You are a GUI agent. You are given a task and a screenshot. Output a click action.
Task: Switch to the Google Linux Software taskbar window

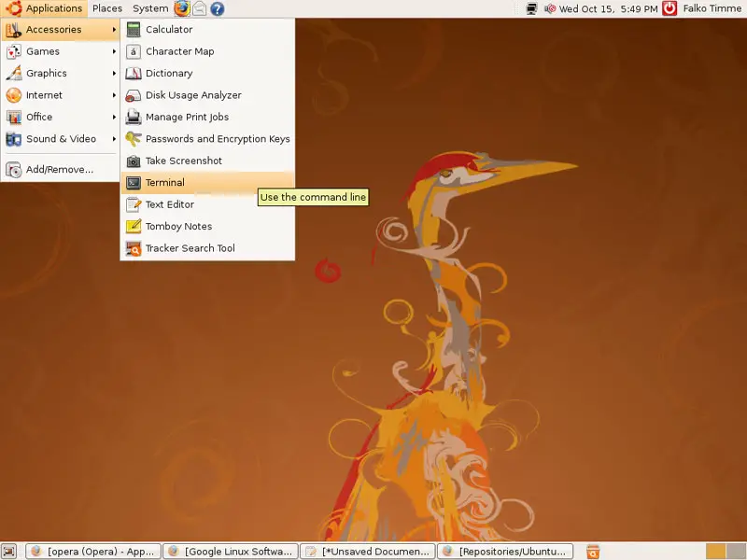coord(231,552)
